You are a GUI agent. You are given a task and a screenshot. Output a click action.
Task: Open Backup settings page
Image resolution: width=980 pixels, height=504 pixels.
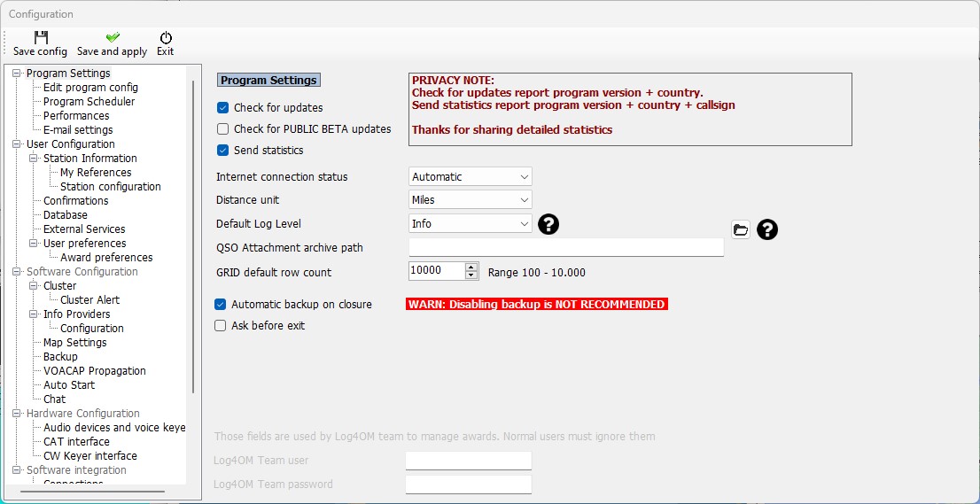[x=60, y=357]
